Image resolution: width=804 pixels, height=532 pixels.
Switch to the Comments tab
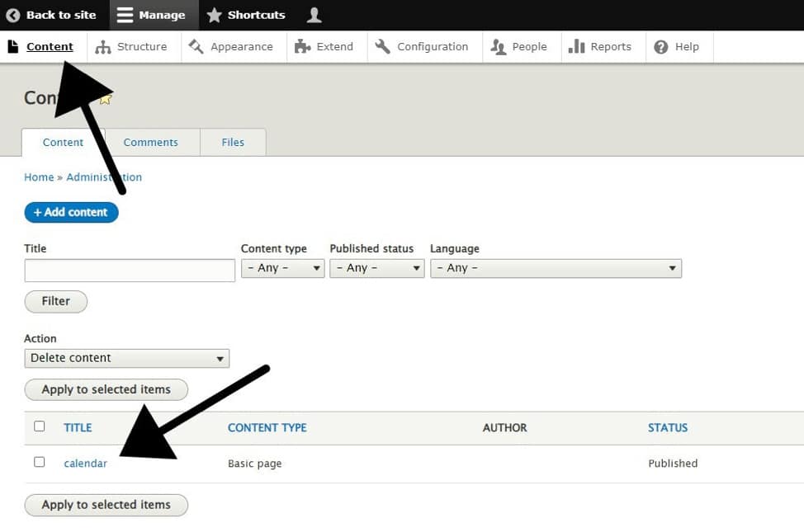coord(151,142)
